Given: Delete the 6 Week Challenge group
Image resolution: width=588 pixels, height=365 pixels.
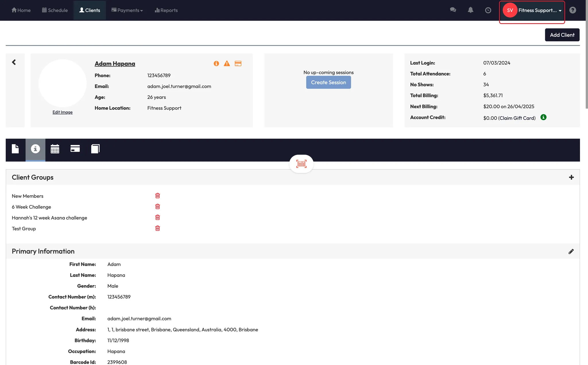Looking at the screenshot, I should pyautogui.click(x=157, y=206).
